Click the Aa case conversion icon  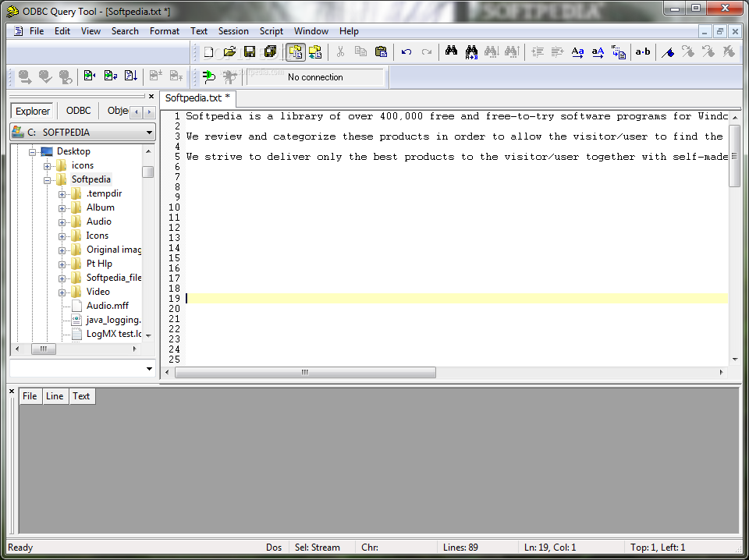tap(578, 51)
